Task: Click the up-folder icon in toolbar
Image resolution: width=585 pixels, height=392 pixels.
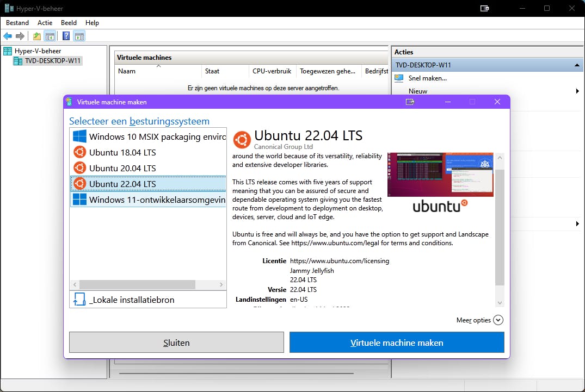Action: coord(37,36)
